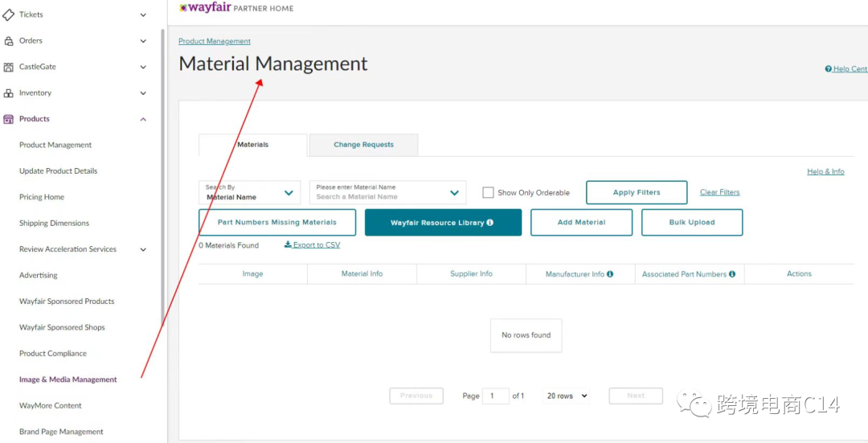Click the sidebar vertical scrollbar

pyautogui.click(x=162, y=177)
